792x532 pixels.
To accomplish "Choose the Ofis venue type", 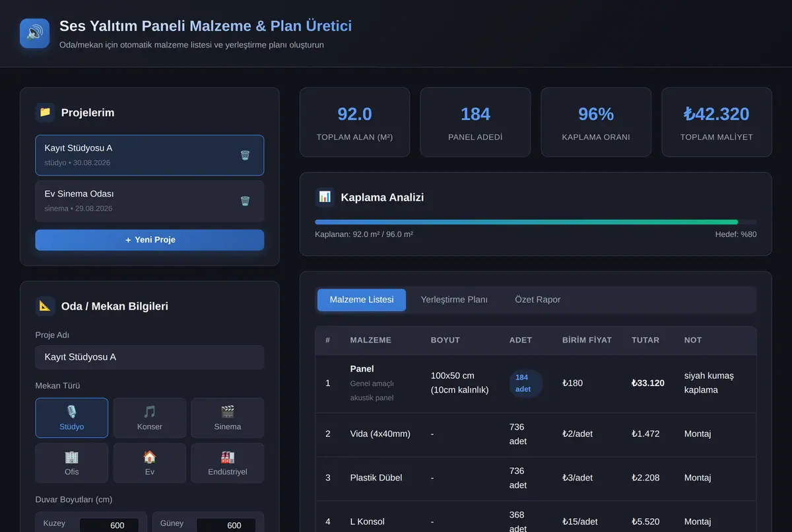I will tap(71, 463).
